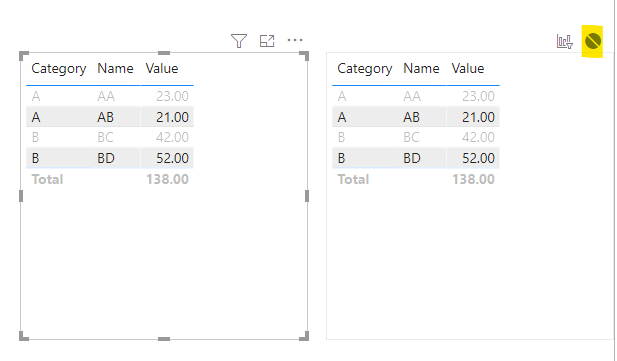Click 42.00 value in right table
Screen dimensions: 617x361
pyautogui.click(x=478, y=137)
